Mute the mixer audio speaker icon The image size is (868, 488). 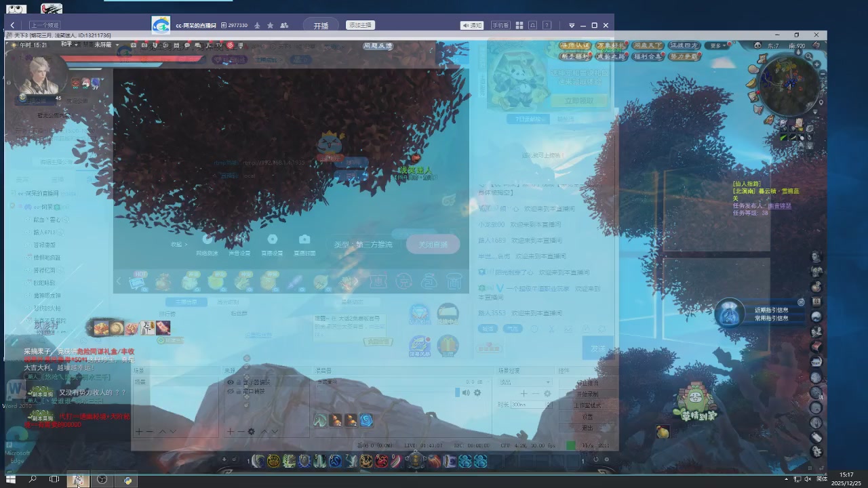tap(466, 392)
